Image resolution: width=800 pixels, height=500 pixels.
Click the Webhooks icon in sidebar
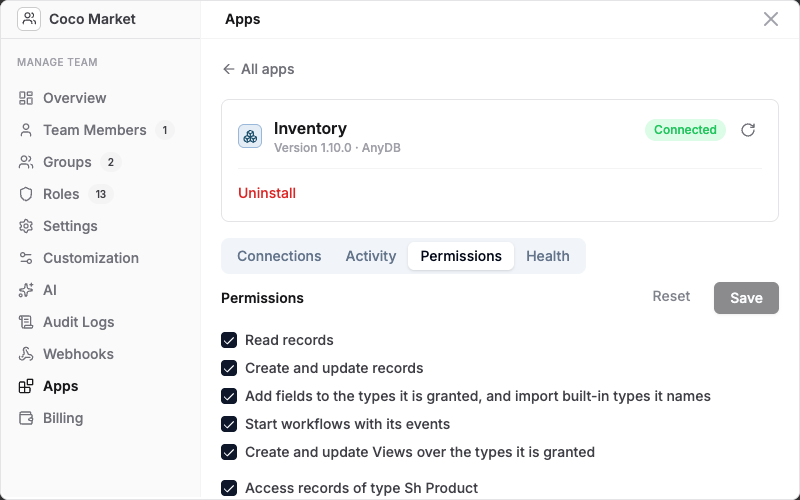coord(26,354)
